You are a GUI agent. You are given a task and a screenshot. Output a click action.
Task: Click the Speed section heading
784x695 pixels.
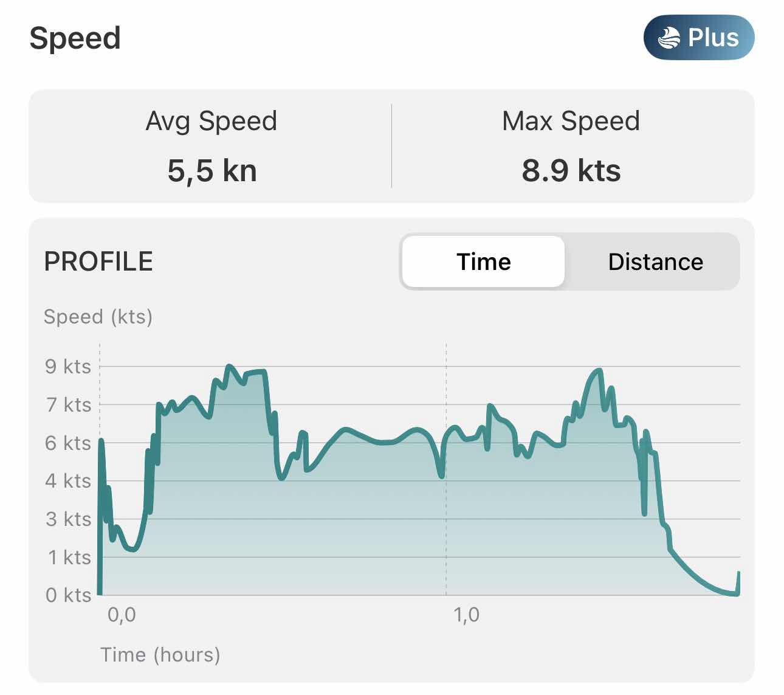click(x=75, y=39)
